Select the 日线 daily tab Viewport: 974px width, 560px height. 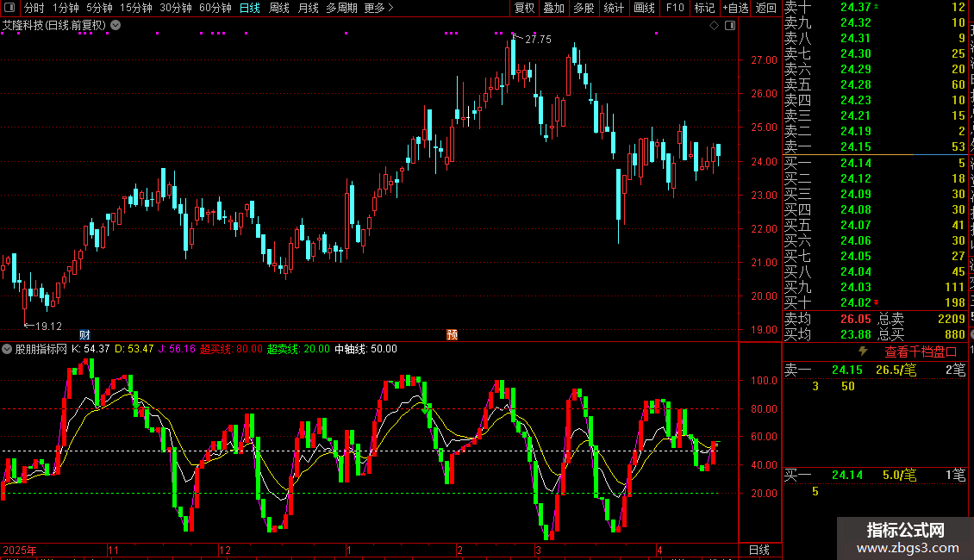click(x=250, y=8)
